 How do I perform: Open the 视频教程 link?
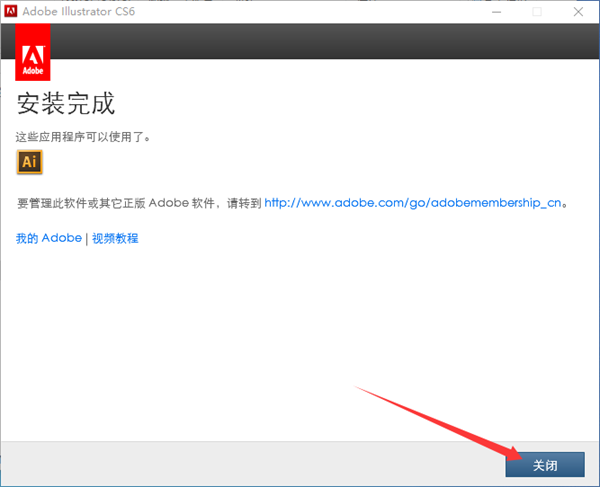click(x=115, y=238)
